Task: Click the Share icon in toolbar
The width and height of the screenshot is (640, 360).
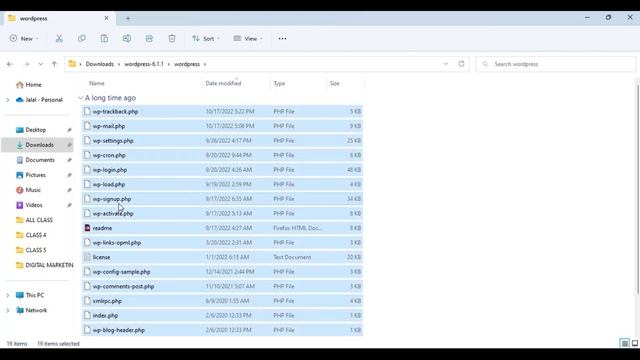Action: click(x=149, y=38)
